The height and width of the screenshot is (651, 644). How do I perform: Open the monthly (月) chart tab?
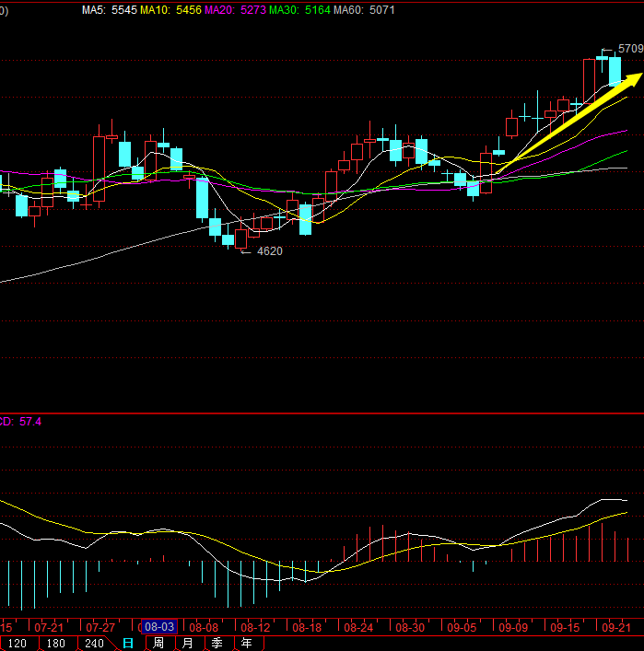click(x=188, y=644)
